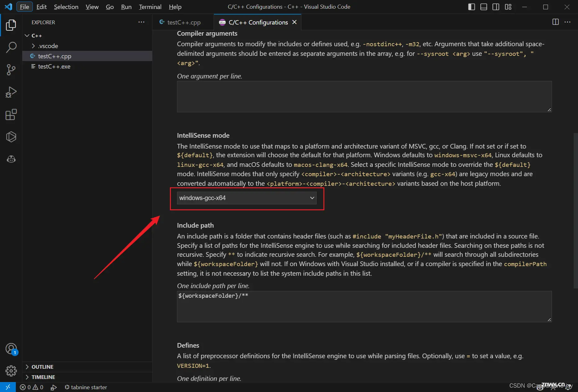The height and width of the screenshot is (392, 578).
Task: Open the Selection menu
Action: 66,7
